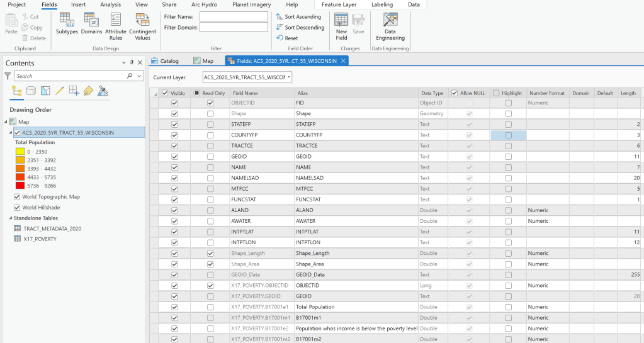Open Attribute Rules view
644x343 pixels.
(116, 25)
